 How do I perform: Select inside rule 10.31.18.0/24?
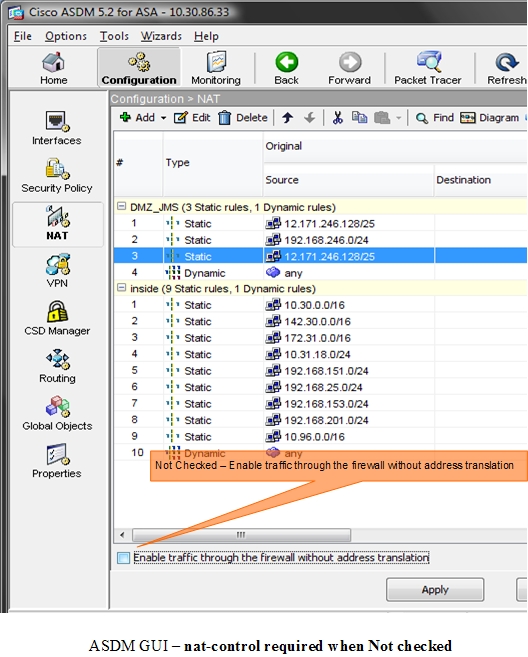[x=321, y=354]
